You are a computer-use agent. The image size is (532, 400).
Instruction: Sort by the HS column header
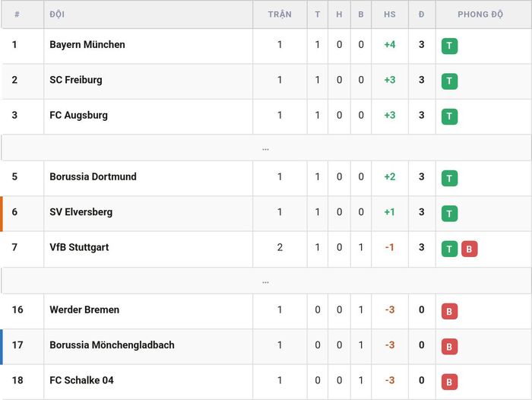point(389,14)
